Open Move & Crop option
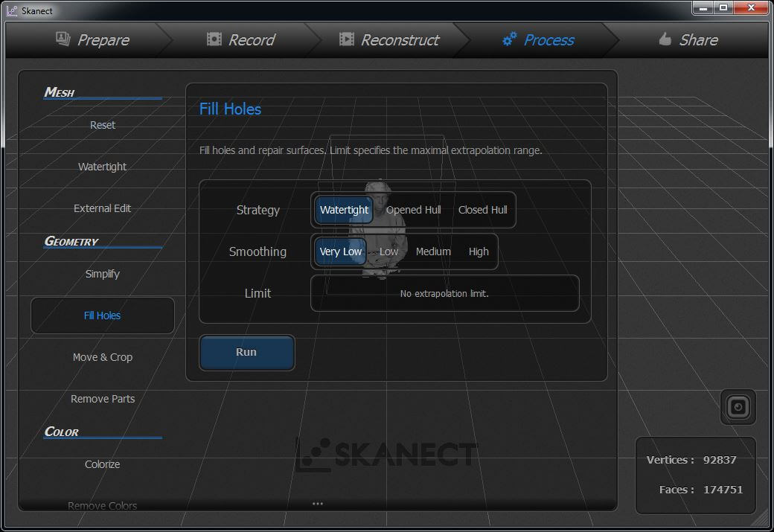The image size is (774, 532). click(x=102, y=357)
